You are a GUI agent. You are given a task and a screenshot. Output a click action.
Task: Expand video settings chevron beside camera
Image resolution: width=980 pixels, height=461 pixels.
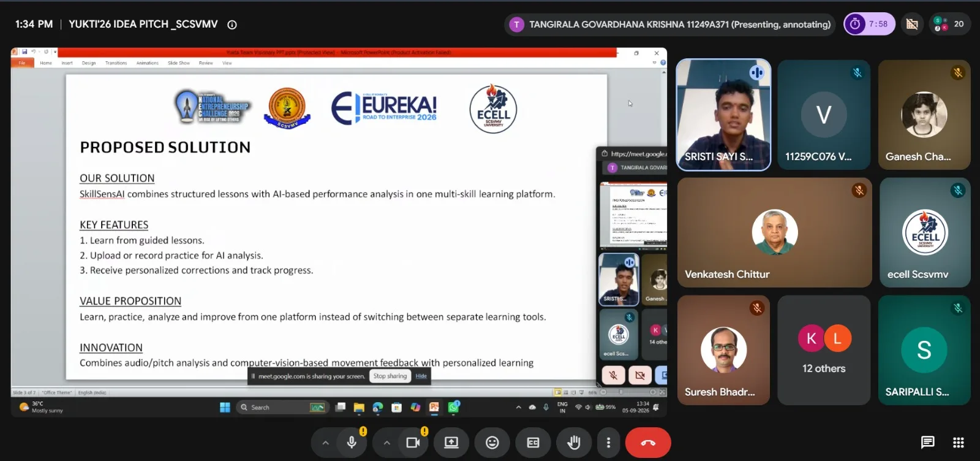pos(386,443)
